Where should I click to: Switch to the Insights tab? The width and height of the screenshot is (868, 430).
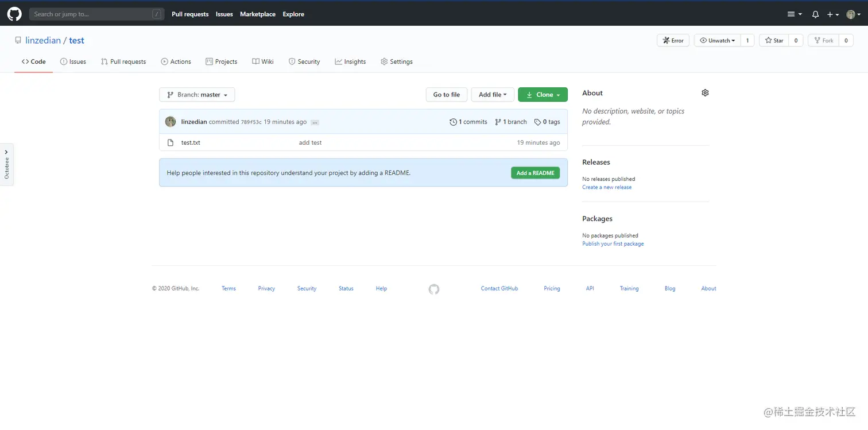[x=350, y=61]
